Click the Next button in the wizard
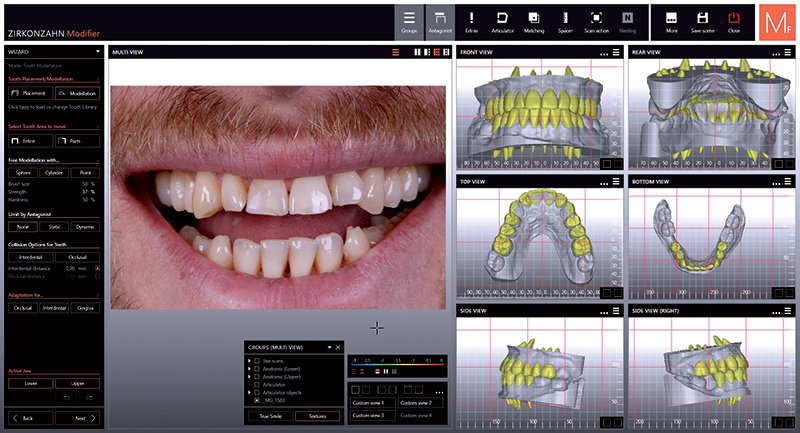Viewport: 800px width, 433px height. point(78,417)
